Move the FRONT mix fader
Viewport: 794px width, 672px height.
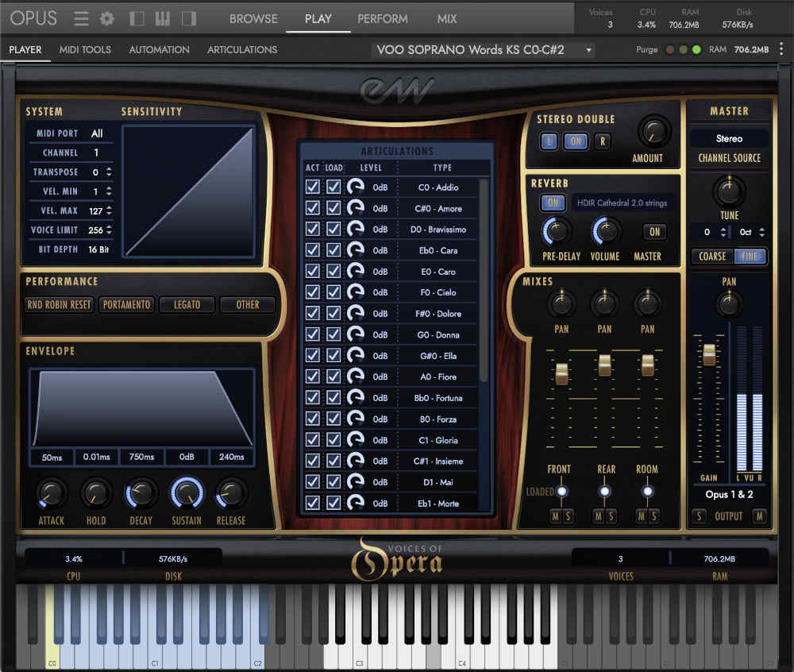coord(561,373)
